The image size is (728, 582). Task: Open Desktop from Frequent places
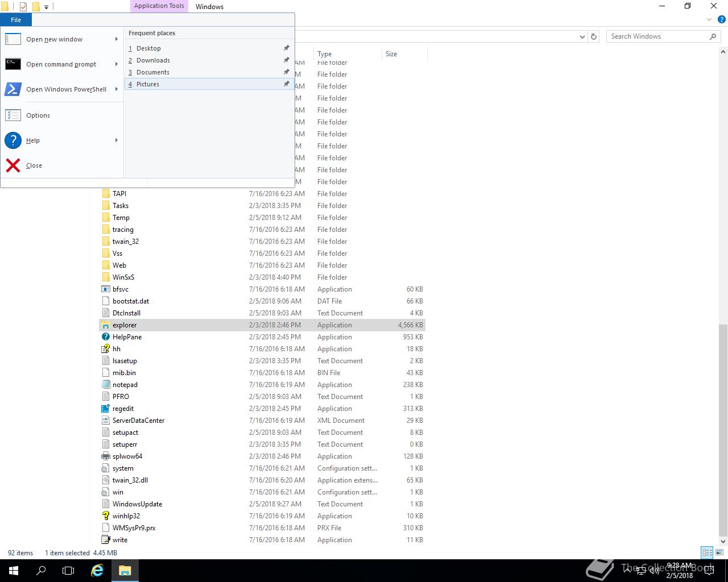coord(209,48)
